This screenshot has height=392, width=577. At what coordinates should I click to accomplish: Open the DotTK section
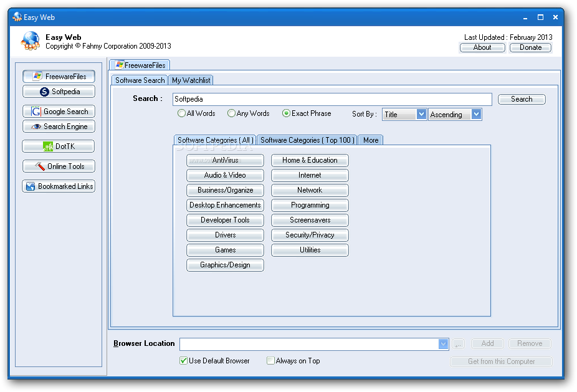point(59,146)
